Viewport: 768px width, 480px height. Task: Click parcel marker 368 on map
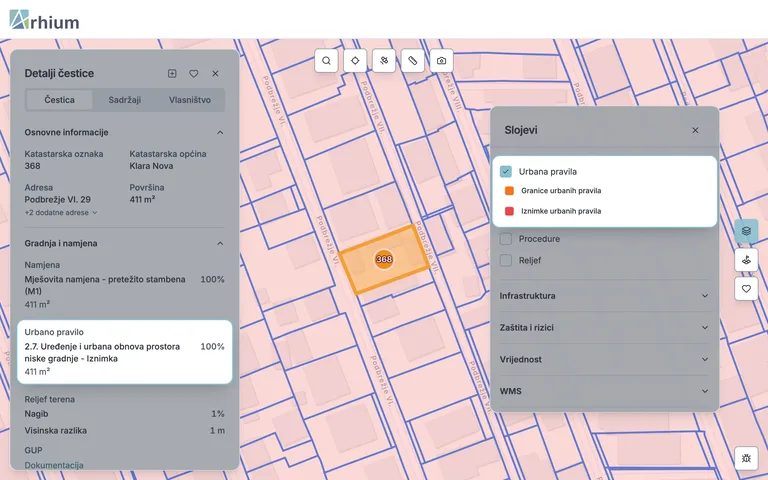(x=384, y=259)
